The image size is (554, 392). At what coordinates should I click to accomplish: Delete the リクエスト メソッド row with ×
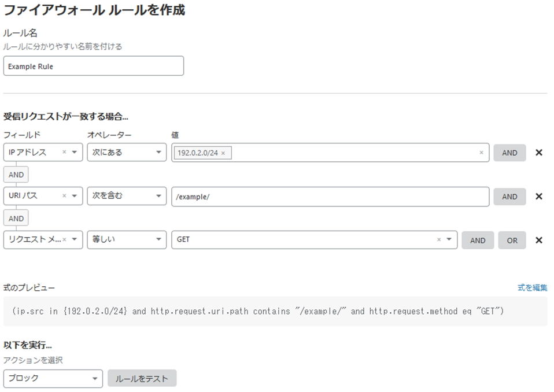point(539,240)
